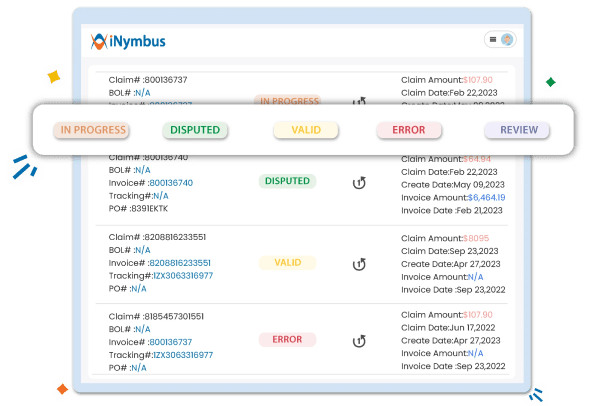This screenshot has height=406, width=600.
Task: Click Invoice Amount N/A in ERROR row
Action: pyautogui.click(x=476, y=354)
